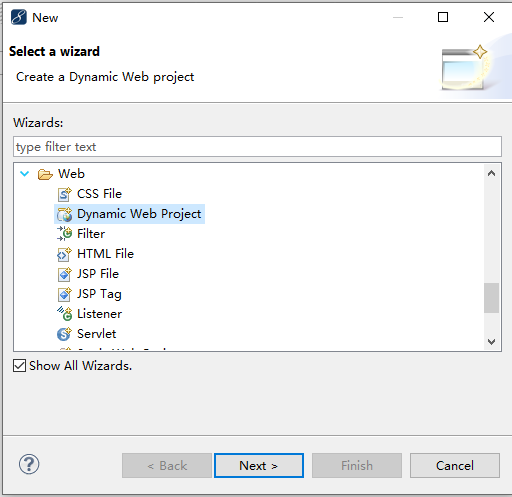
Task: Focus the type filter text field
Action: [257, 147]
